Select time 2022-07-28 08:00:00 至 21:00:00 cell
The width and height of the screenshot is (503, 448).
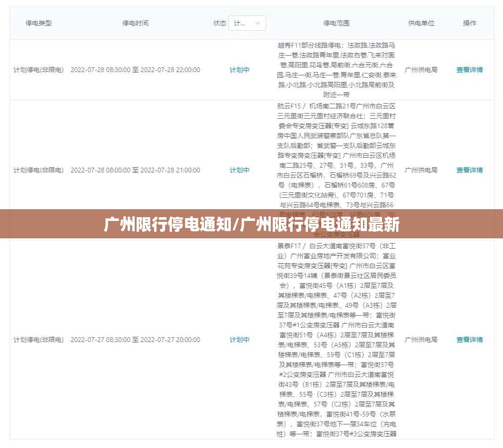[x=135, y=170]
